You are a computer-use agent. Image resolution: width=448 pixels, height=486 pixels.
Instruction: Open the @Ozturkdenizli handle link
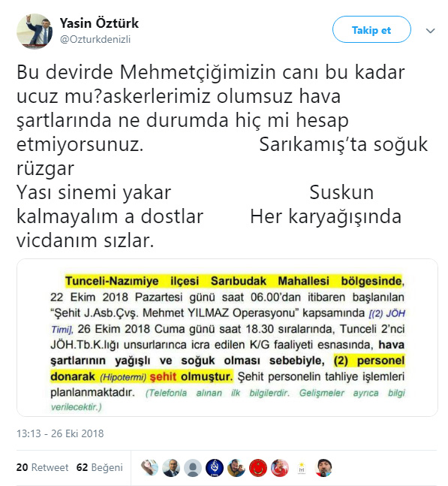point(95,39)
